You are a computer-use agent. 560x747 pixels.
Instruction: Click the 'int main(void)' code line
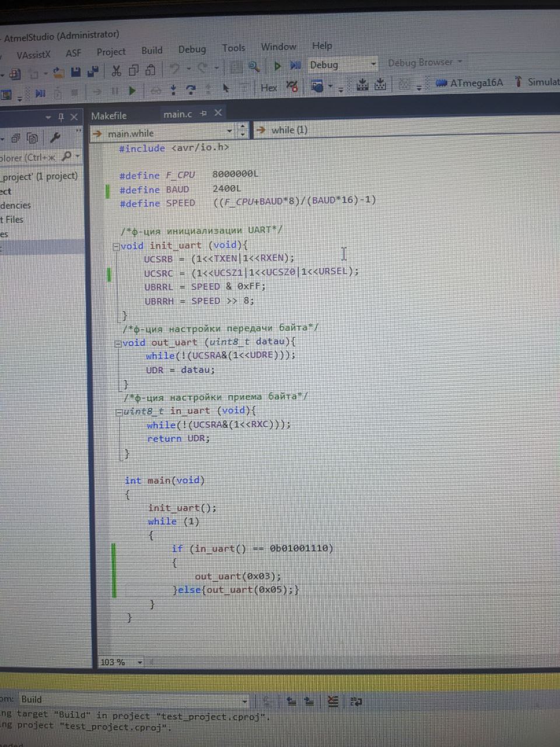coord(164,480)
